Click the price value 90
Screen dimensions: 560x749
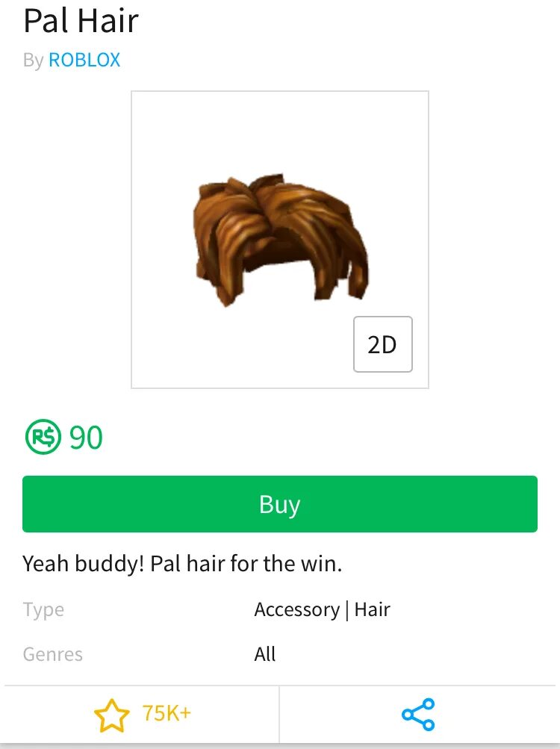[86, 437]
